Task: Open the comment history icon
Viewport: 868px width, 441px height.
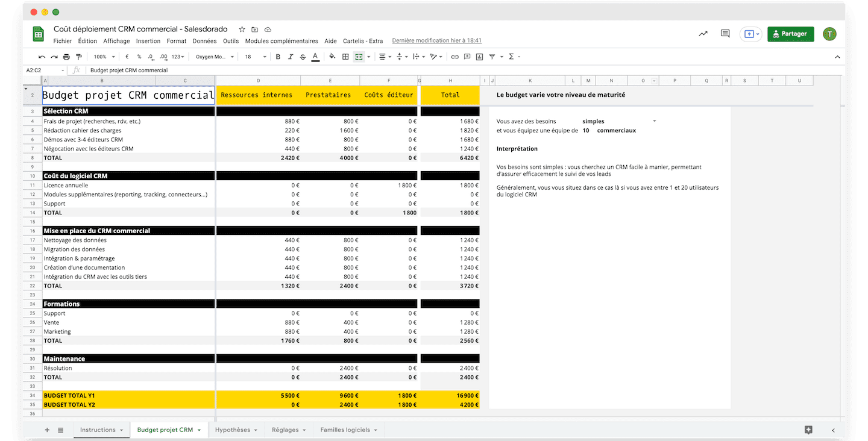Action: click(x=725, y=34)
